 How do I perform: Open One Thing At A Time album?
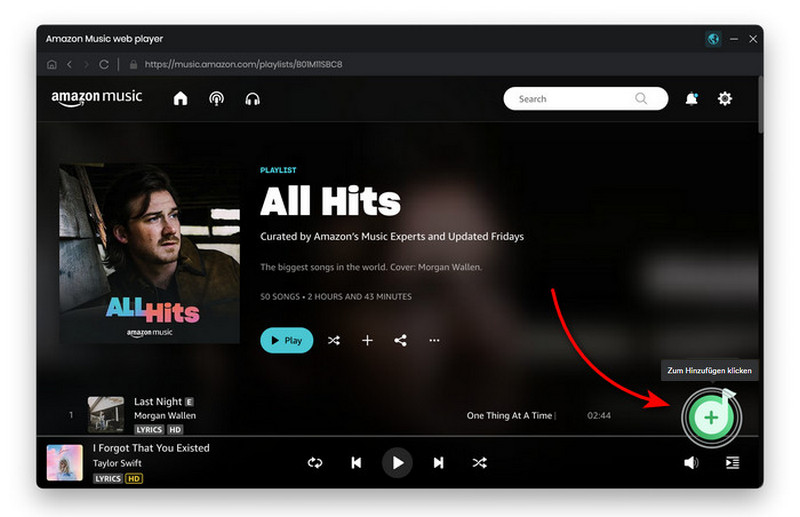tap(509, 415)
